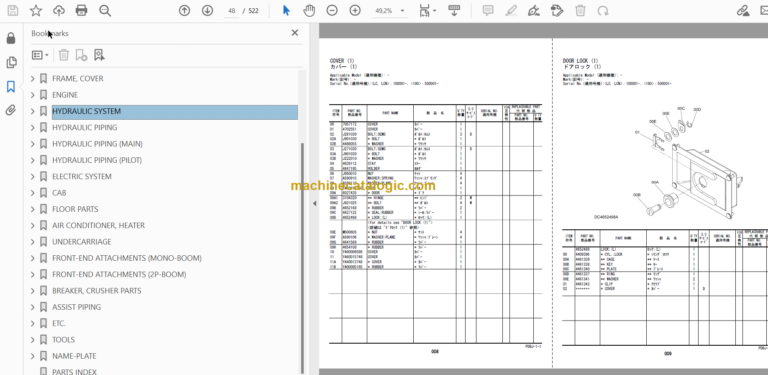Zoom in with the plus button
The width and height of the screenshot is (768, 375).
[x=355, y=10]
